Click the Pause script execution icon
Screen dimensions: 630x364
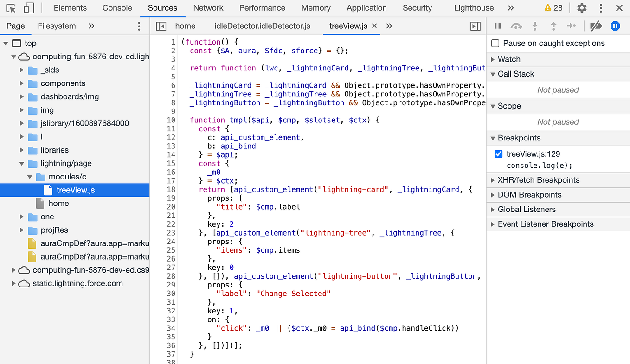497,26
